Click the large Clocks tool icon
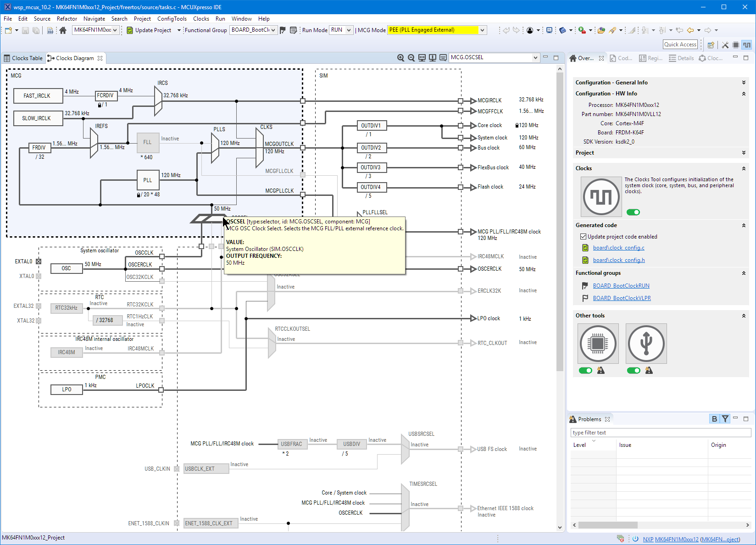 tap(601, 197)
